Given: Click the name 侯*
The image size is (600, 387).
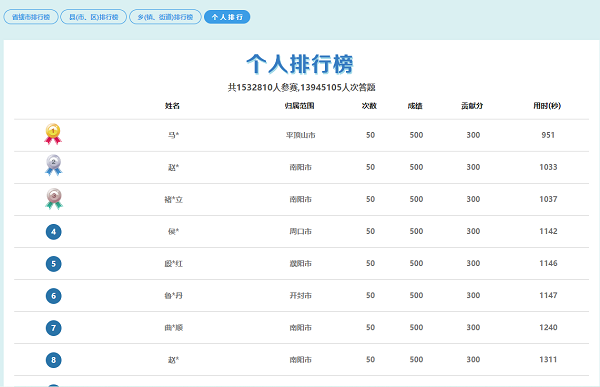Looking at the screenshot, I should pyautogui.click(x=174, y=232).
